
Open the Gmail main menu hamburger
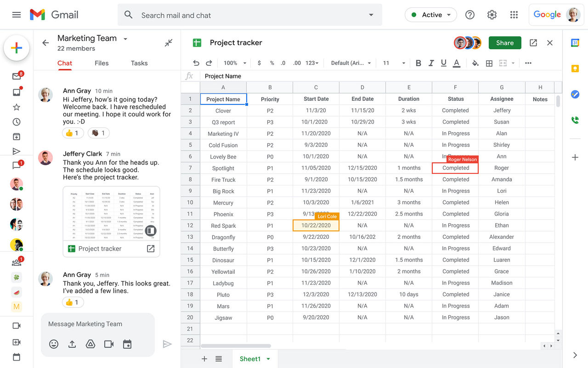17,15
